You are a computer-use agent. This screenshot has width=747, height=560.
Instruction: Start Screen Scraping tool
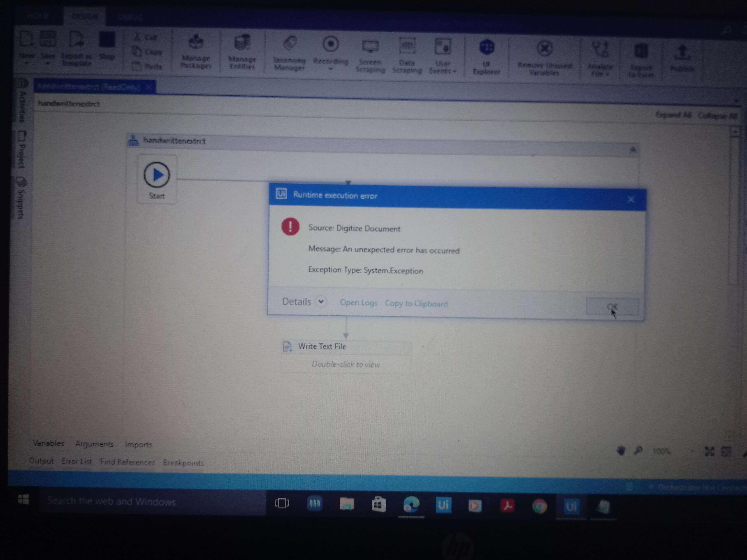click(x=370, y=56)
